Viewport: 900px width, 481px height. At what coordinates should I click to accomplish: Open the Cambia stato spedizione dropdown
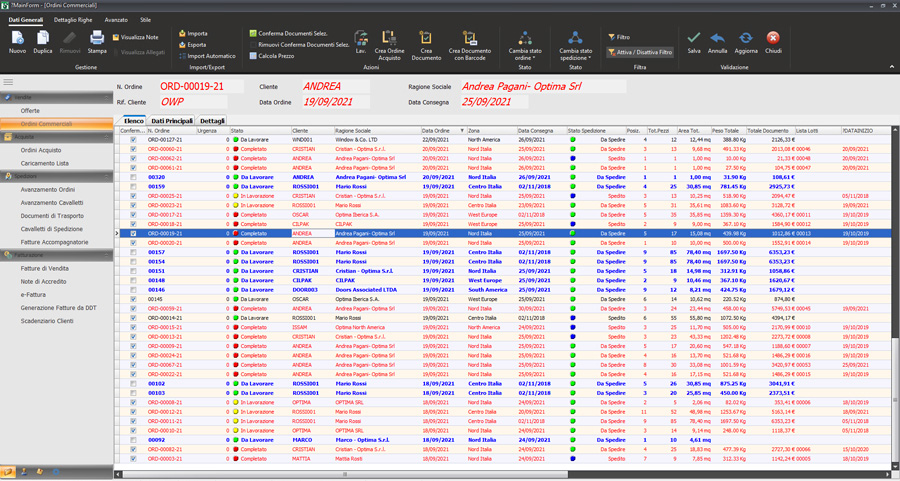pyautogui.click(x=575, y=45)
